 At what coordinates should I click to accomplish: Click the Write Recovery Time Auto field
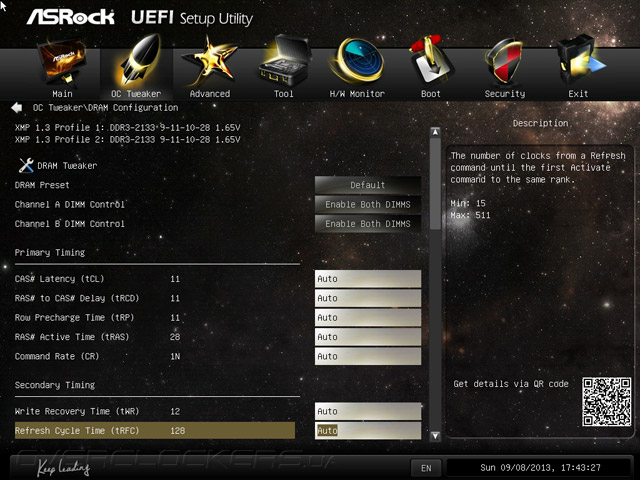[368, 411]
